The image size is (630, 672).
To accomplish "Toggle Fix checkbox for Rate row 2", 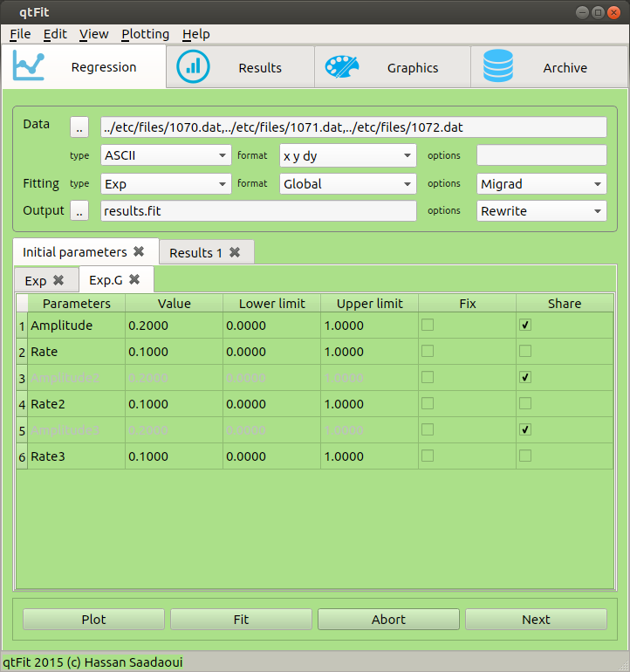I will (428, 351).
